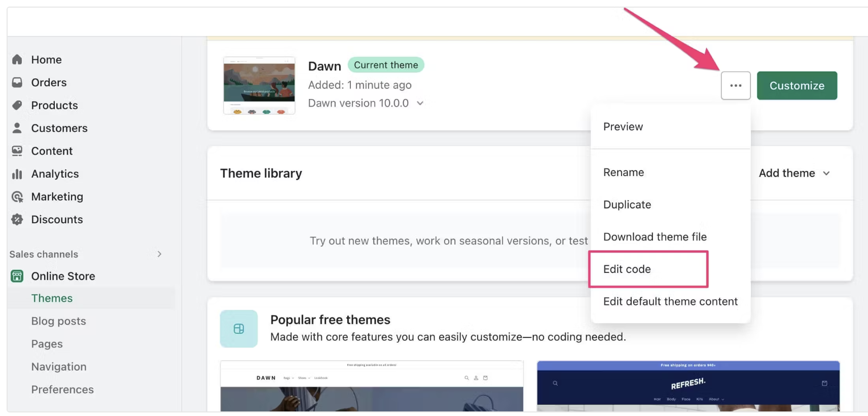
Task: Click the Sales channels label
Action: (44, 254)
